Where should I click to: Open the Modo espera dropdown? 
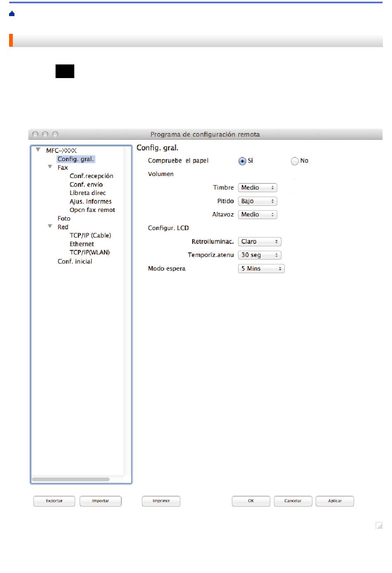[x=261, y=269]
